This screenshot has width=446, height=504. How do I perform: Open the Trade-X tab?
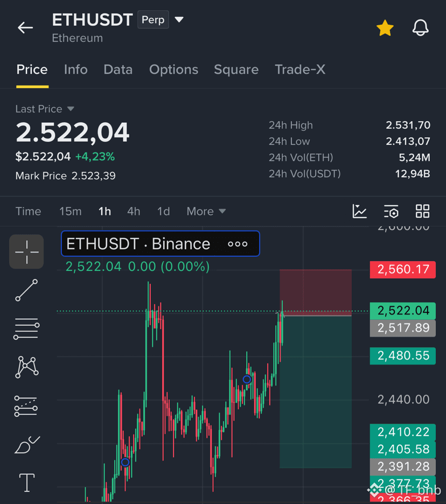click(300, 69)
